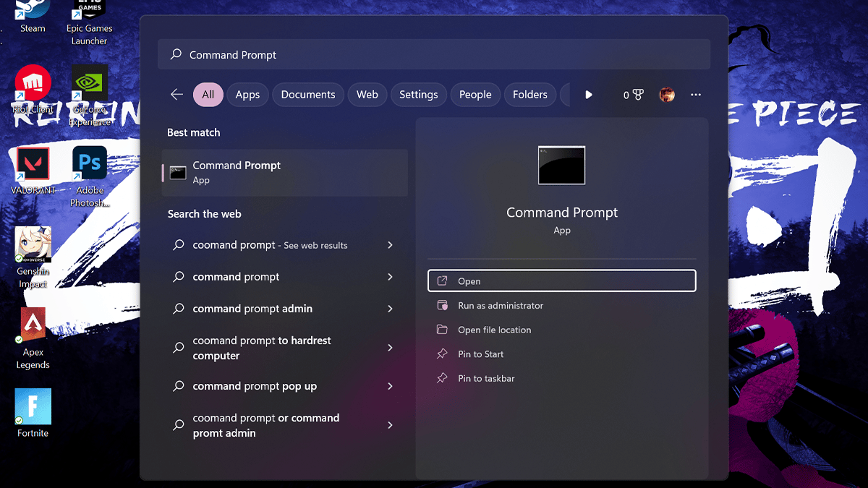Select the Documents filter tab
Image resolution: width=868 pixels, height=488 pixels.
pyautogui.click(x=308, y=95)
